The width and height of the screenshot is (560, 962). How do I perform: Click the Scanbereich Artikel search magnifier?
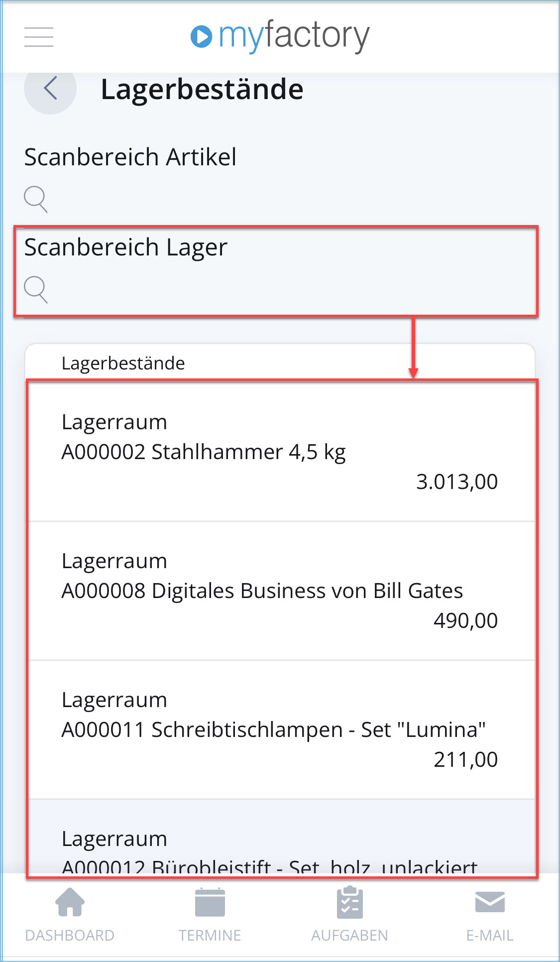pyautogui.click(x=36, y=199)
